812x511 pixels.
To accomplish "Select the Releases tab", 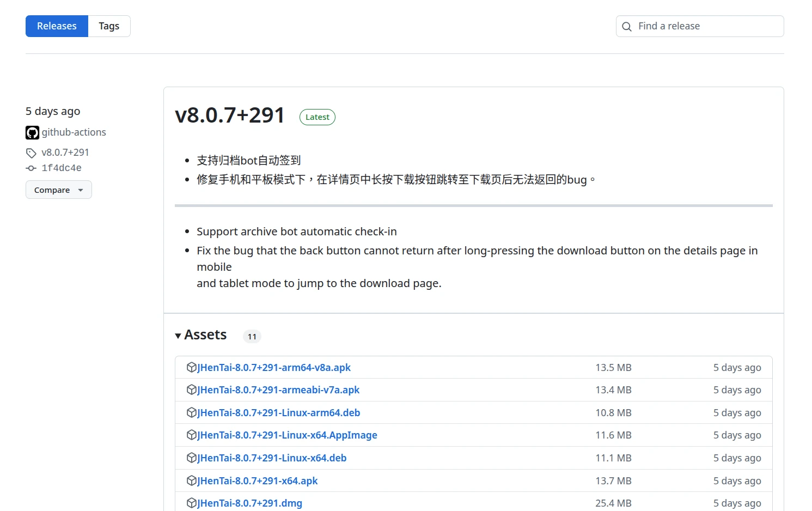I will [57, 26].
